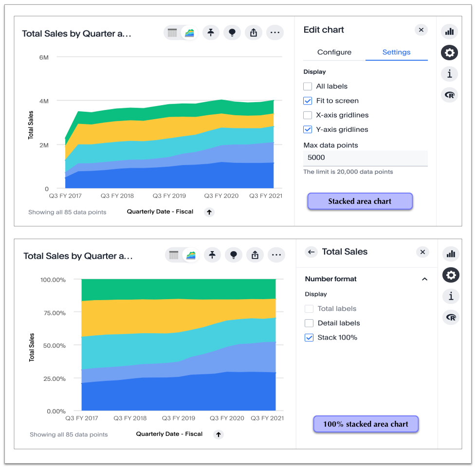Screen dimensions: 476x468
Task: Edit the Max data points value
Action: pos(365,157)
